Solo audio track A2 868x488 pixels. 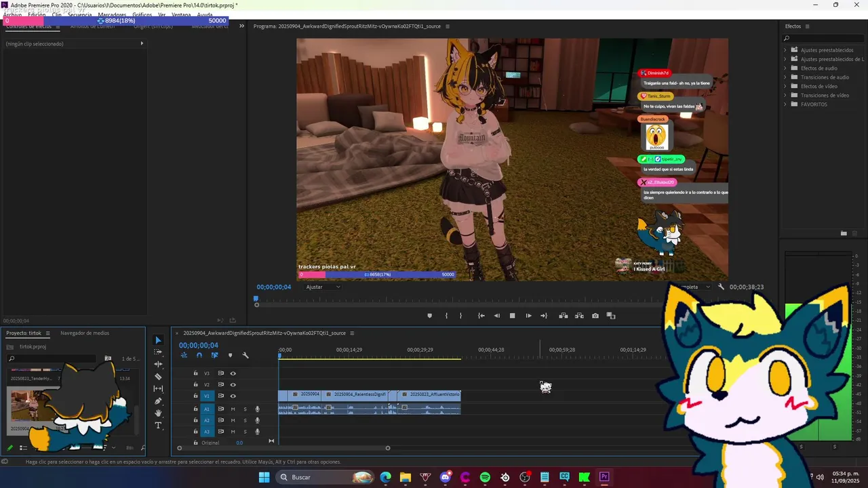[x=245, y=420]
